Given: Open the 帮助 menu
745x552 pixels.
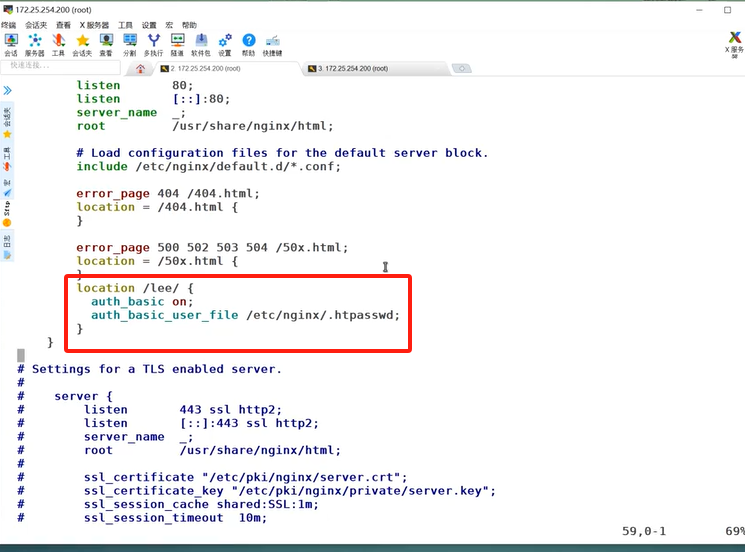Looking at the screenshot, I should 189,25.
